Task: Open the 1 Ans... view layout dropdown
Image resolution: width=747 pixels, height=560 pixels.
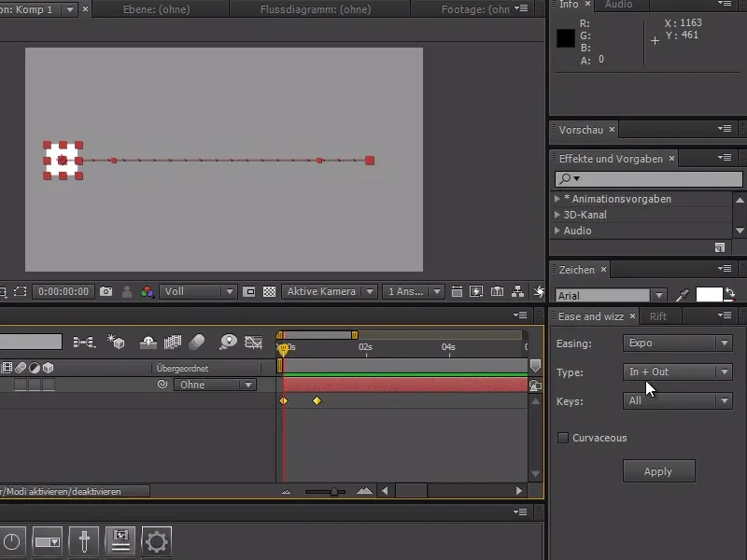Action: tap(413, 291)
